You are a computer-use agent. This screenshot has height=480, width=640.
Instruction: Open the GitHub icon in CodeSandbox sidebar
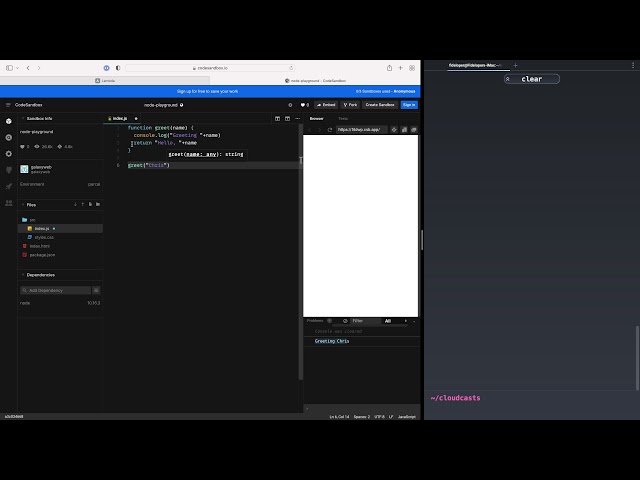point(9,170)
